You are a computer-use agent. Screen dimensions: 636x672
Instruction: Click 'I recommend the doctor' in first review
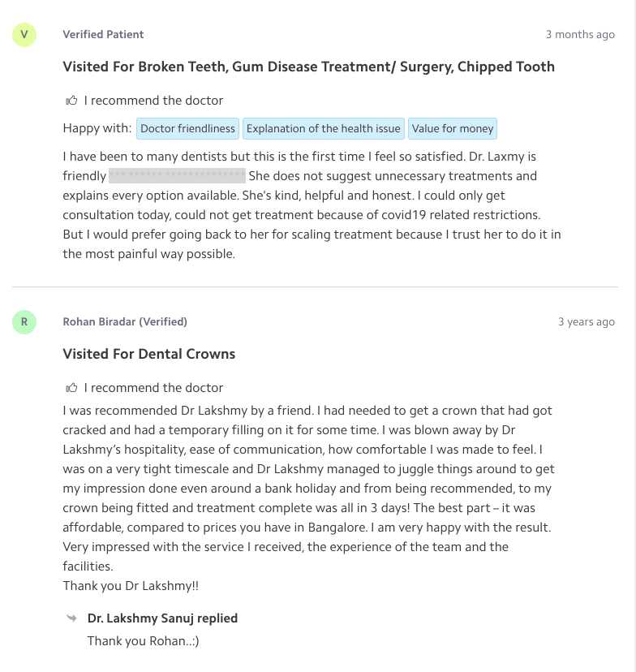click(153, 101)
